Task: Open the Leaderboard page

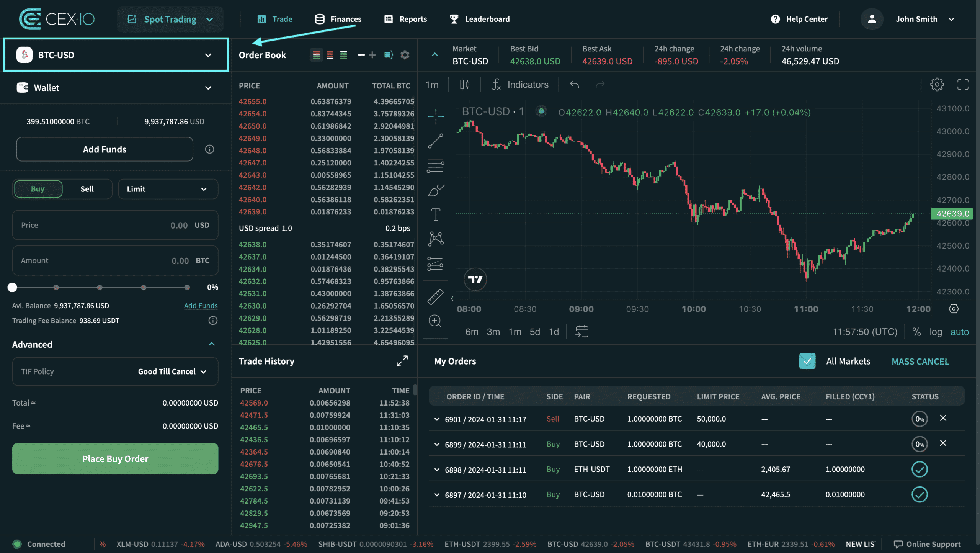Action: (480, 19)
